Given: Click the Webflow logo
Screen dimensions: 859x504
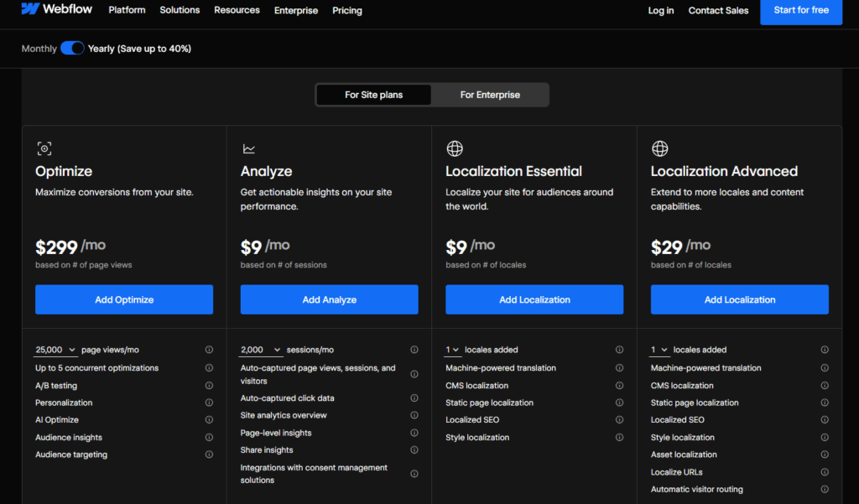Looking at the screenshot, I should click(56, 9).
